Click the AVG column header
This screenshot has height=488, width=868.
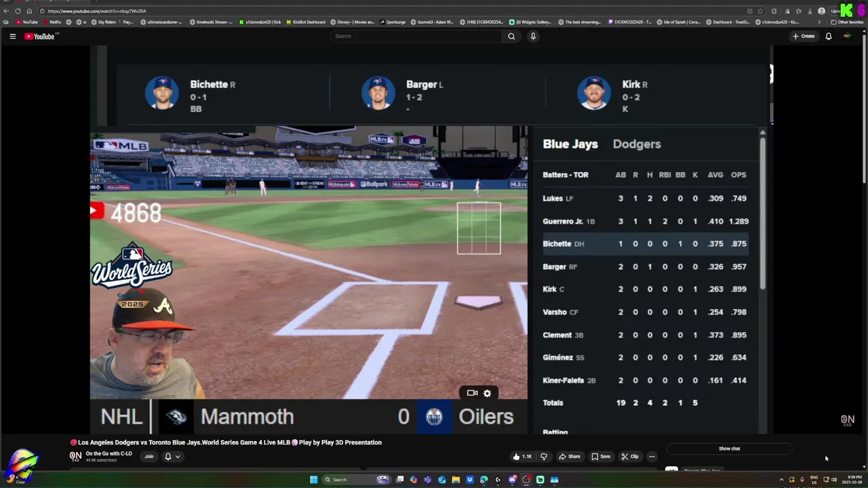coord(715,175)
